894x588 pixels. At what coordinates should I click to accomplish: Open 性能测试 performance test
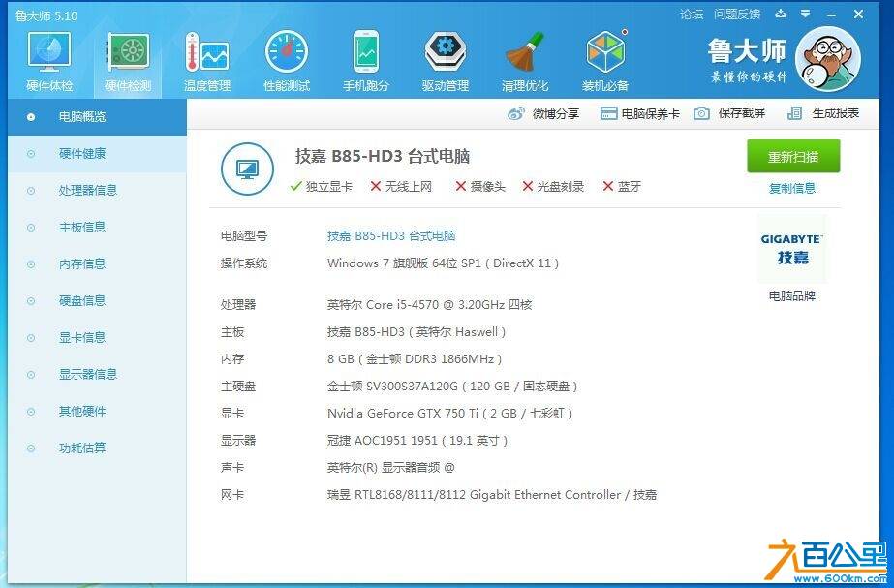tap(287, 62)
